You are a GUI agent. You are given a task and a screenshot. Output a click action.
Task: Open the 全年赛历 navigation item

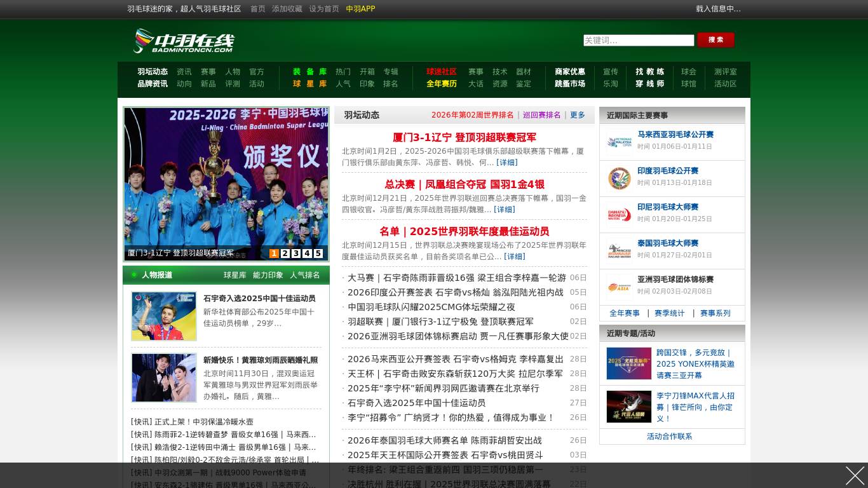pos(441,84)
